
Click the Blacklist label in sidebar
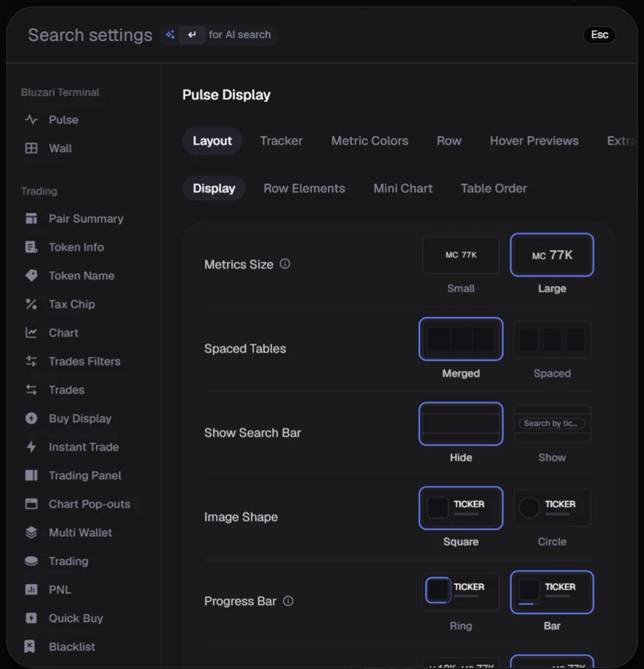tap(72, 646)
